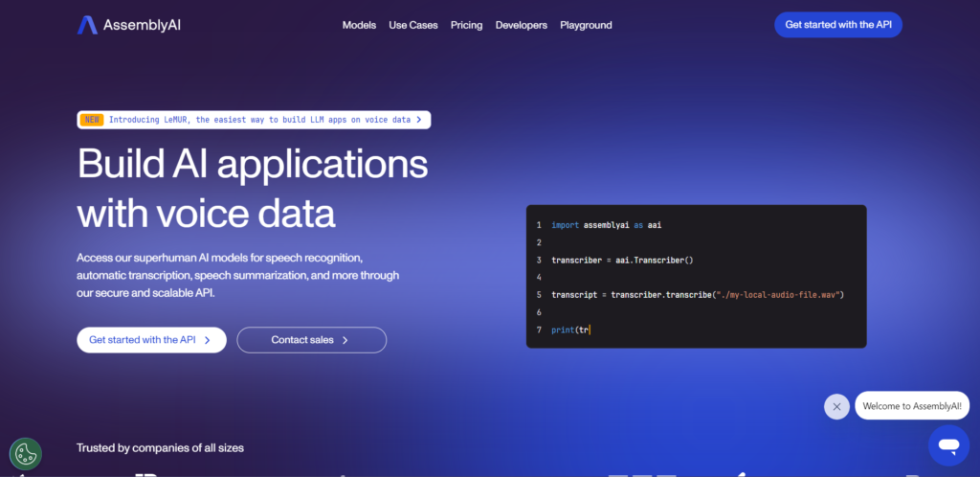Dismiss the Welcome to AssemblyAI message
This screenshot has width=980, height=477.
[836, 406]
